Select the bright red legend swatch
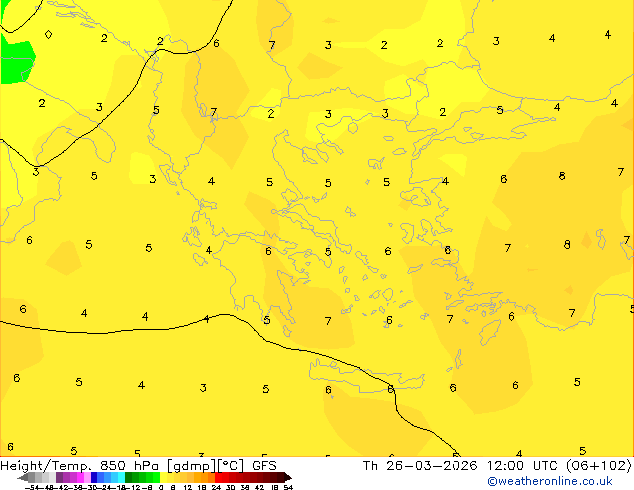Image resolution: width=634 pixels, height=490 pixels. 218,477
